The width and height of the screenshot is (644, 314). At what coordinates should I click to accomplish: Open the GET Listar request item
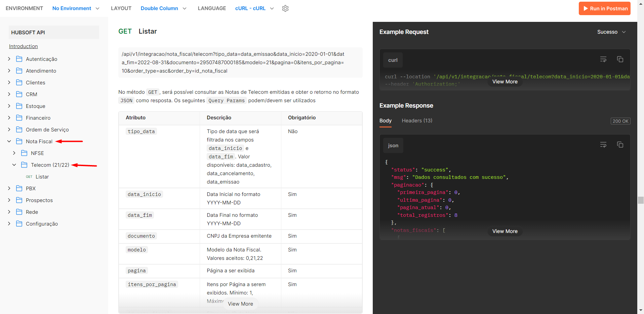tap(37, 177)
